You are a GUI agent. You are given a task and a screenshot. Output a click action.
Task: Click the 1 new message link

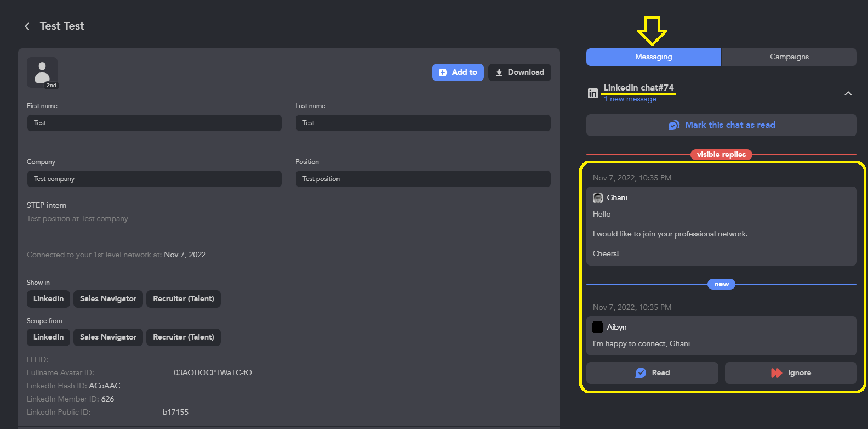630,99
